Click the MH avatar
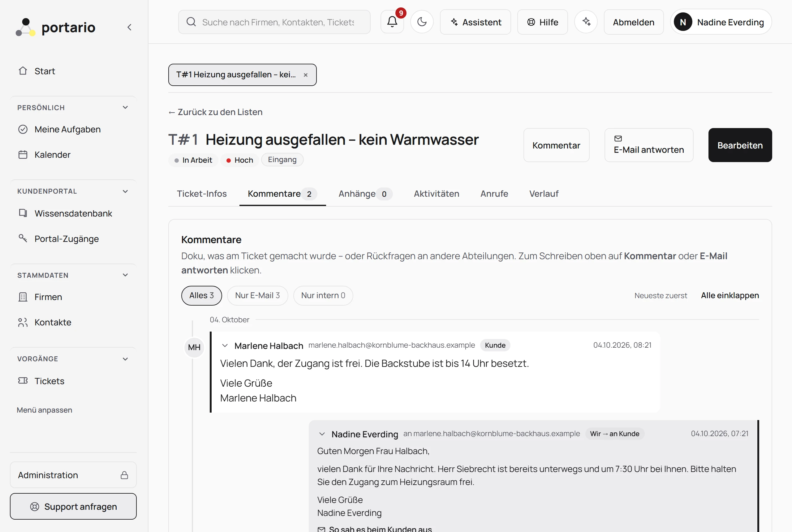Screen dimensions: 792x532 pos(194,347)
